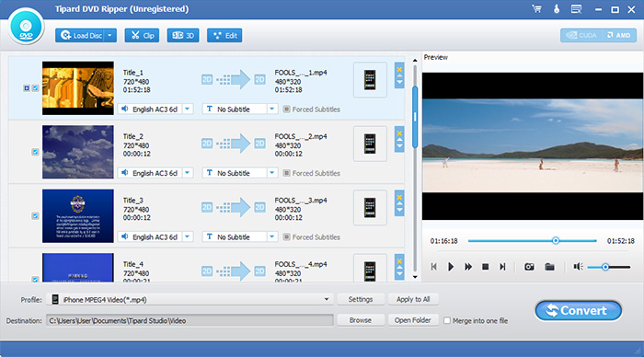Viewport: 644px width, 357px height.
Task: Click the title list vertical scrollbar
Action: click(415, 117)
